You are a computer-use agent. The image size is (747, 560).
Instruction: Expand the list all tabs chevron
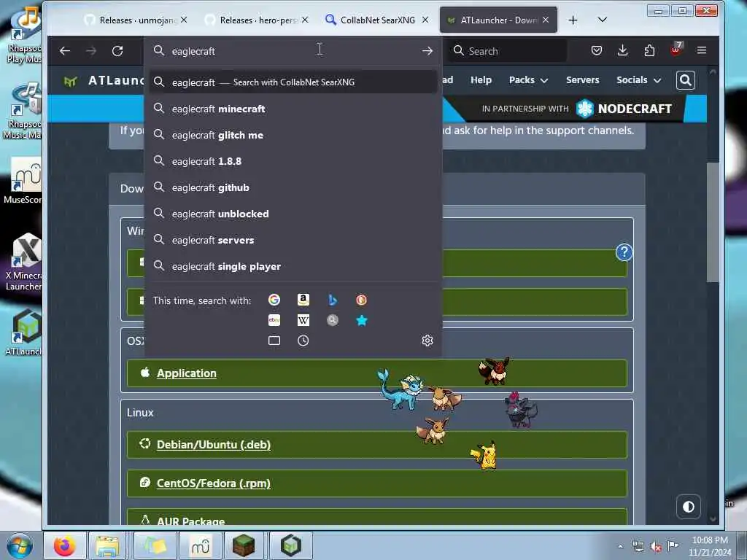point(602,20)
